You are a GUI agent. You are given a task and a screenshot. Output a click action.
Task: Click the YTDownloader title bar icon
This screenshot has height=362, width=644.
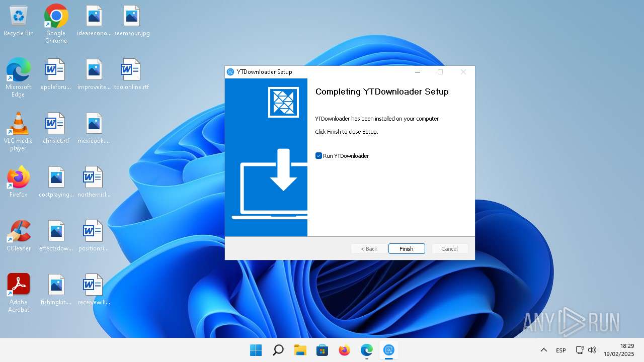pyautogui.click(x=230, y=72)
